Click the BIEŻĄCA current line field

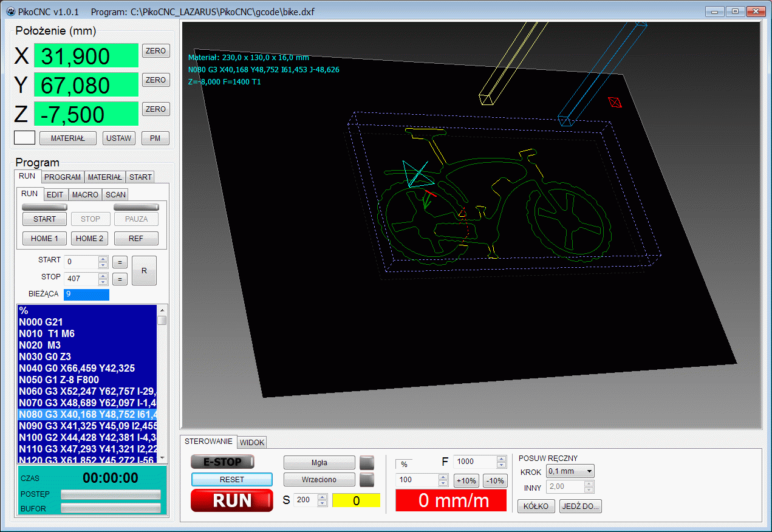coord(86,295)
